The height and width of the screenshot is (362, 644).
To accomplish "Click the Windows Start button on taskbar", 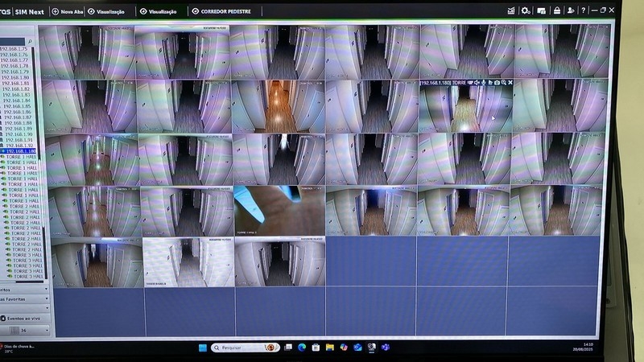I will [x=201, y=348].
